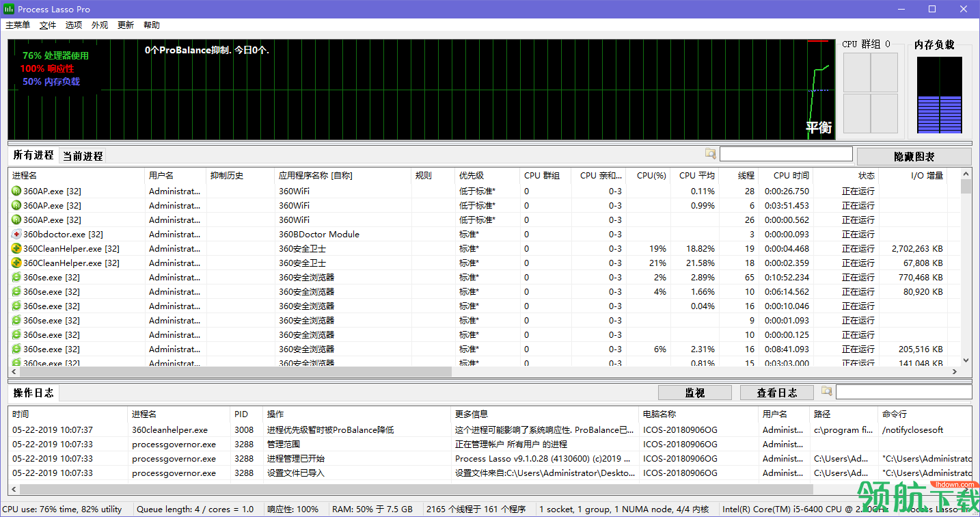Click the 360se.exe icon in the 0:00:01.093 row

[x=16, y=321]
